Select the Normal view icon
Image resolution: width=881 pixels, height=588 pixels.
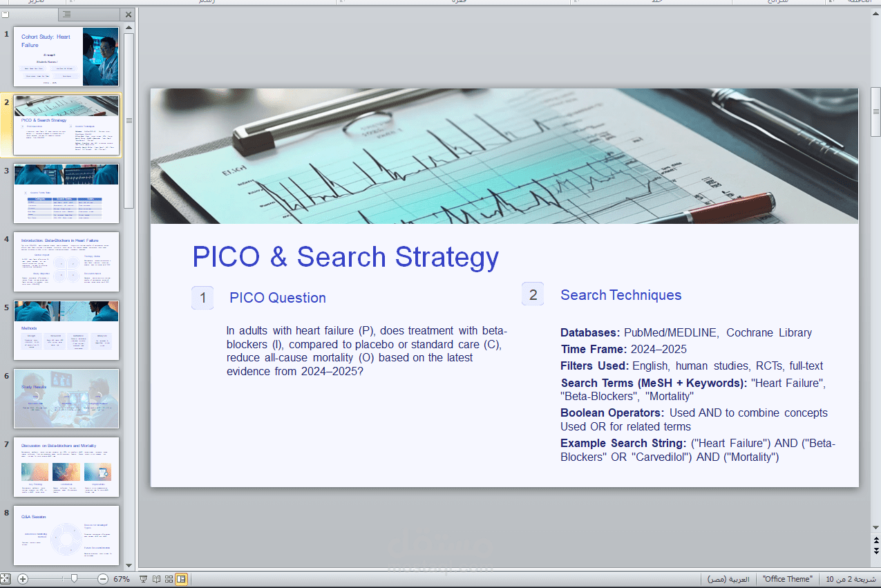point(181,579)
